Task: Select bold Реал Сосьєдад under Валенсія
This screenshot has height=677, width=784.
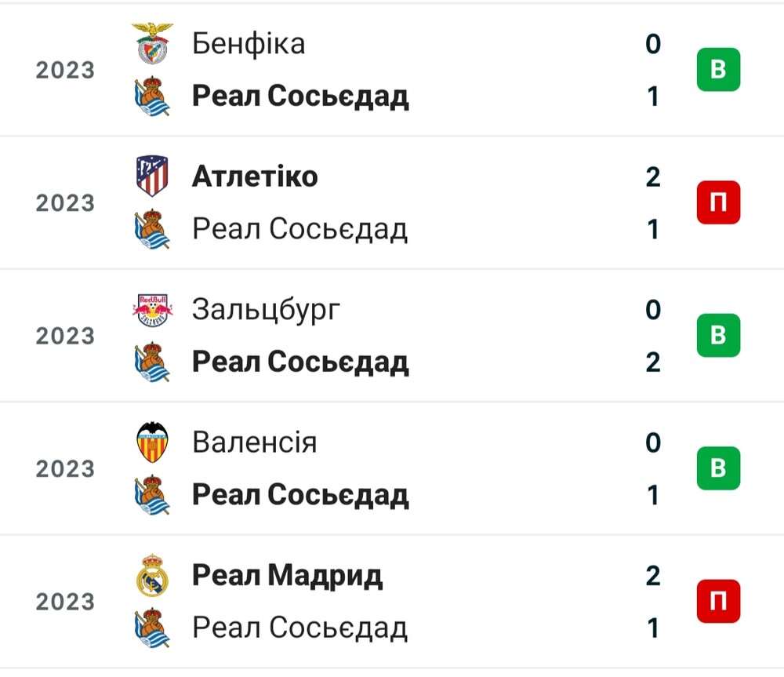Action: click(300, 495)
